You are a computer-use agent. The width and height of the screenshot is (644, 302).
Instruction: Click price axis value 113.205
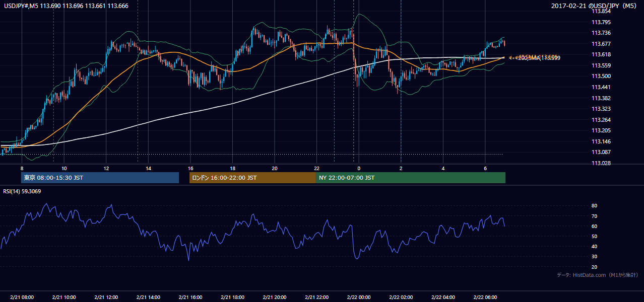coord(601,130)
